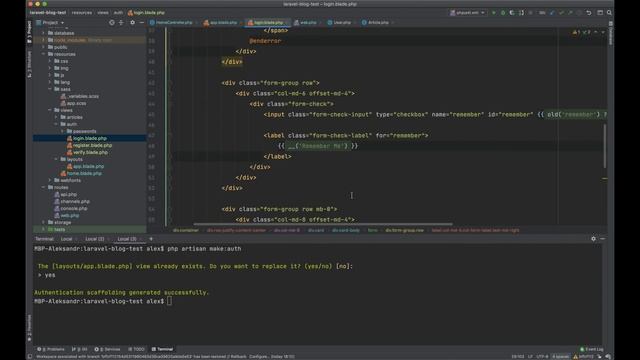Hide the Project panel with minus icon

coord(142,22)
